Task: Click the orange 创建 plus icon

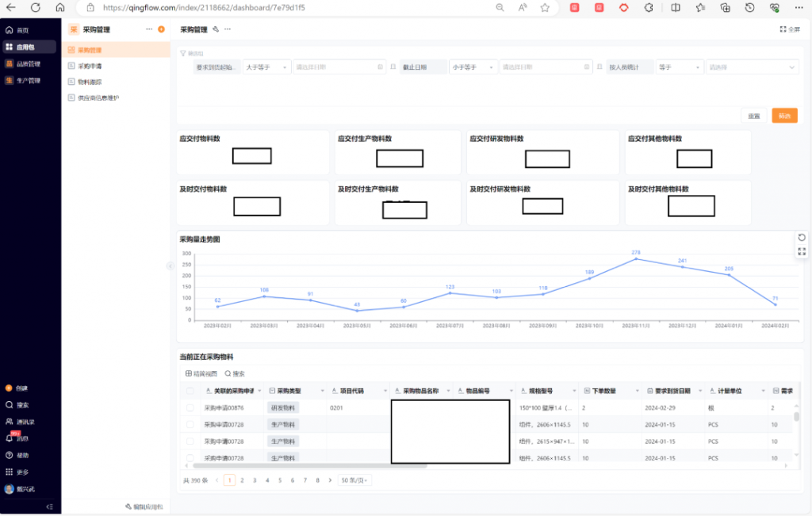Action: click(9, 388)
